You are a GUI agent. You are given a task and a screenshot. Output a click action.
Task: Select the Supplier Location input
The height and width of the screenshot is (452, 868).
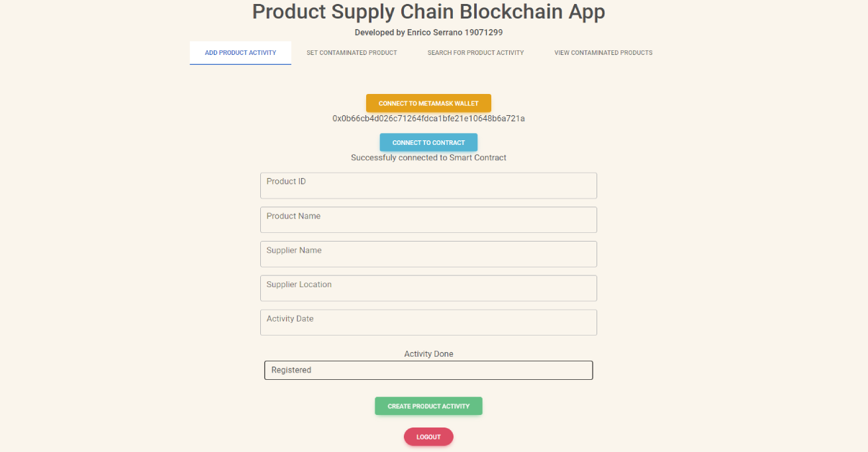point(428,288)
